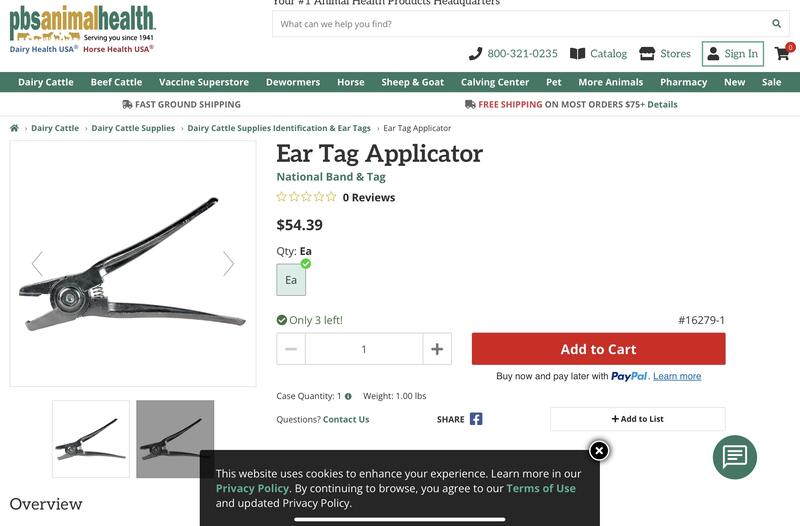The width and height of the screenshot is (800, 526).
Task: Increase quantity with plus button
Action: coord(437,349)
